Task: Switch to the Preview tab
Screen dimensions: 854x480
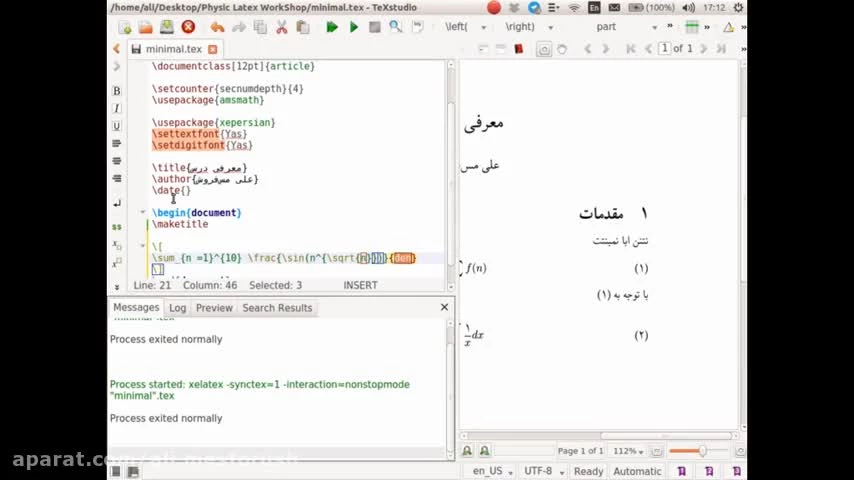Action: (x=214, y=308)
